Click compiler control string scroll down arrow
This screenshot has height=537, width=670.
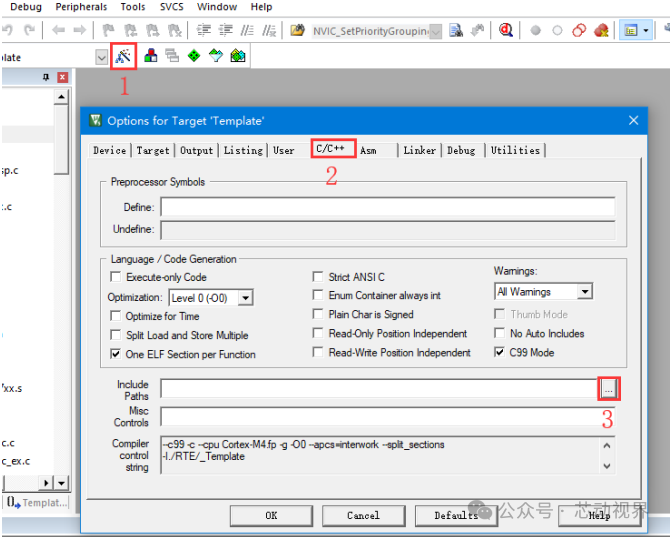point(607,466)
